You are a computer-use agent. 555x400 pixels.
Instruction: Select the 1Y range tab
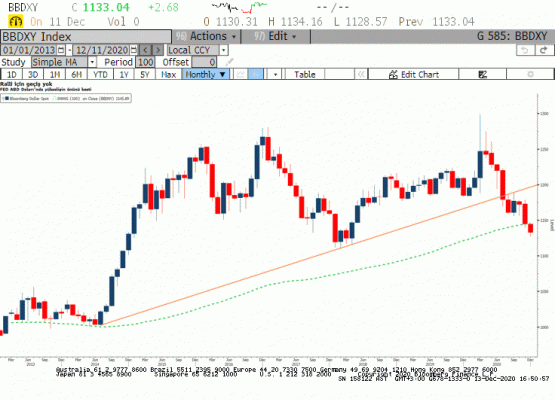[124, 74]
